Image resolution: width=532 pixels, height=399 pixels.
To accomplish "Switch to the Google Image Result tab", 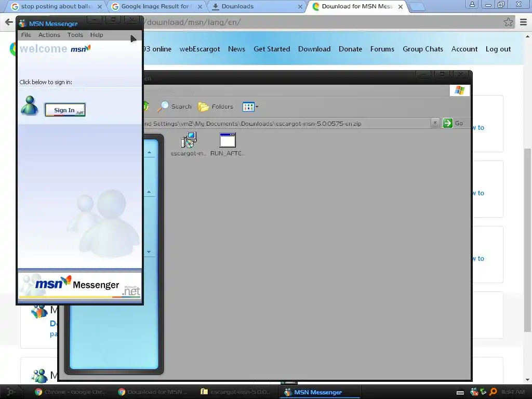I will (x=155, y=6).
